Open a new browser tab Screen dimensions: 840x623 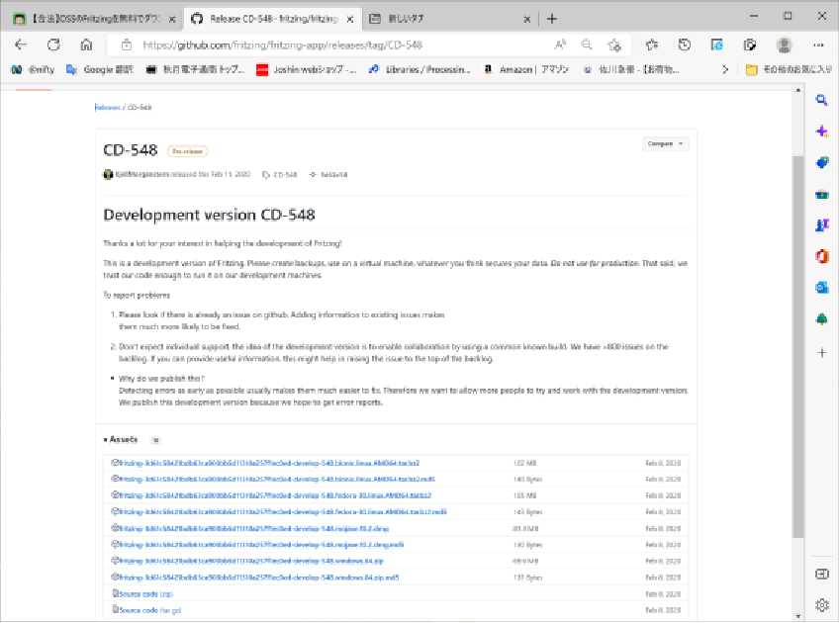552,19
